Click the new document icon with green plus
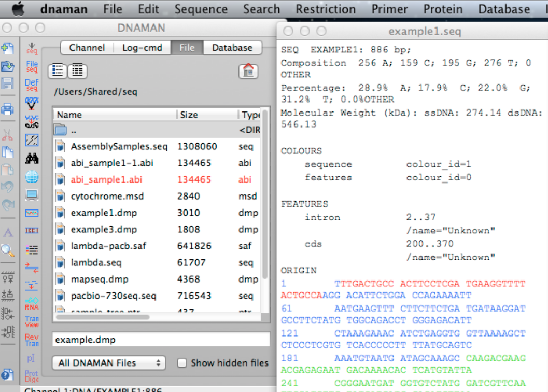This screenshot has width=548, height=392. click(x=7, y=48)
